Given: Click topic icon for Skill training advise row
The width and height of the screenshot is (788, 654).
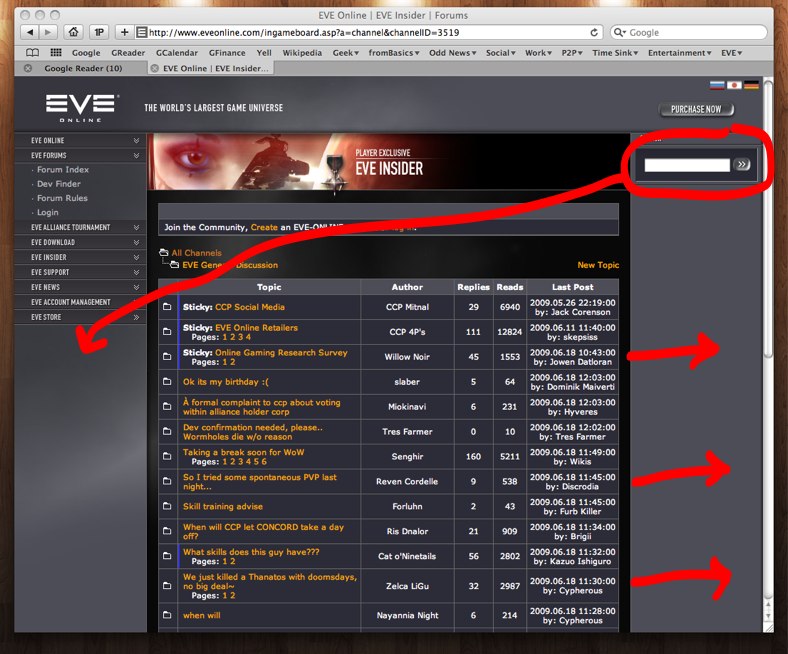Looking at the screenshot, I should coord(167,506).
